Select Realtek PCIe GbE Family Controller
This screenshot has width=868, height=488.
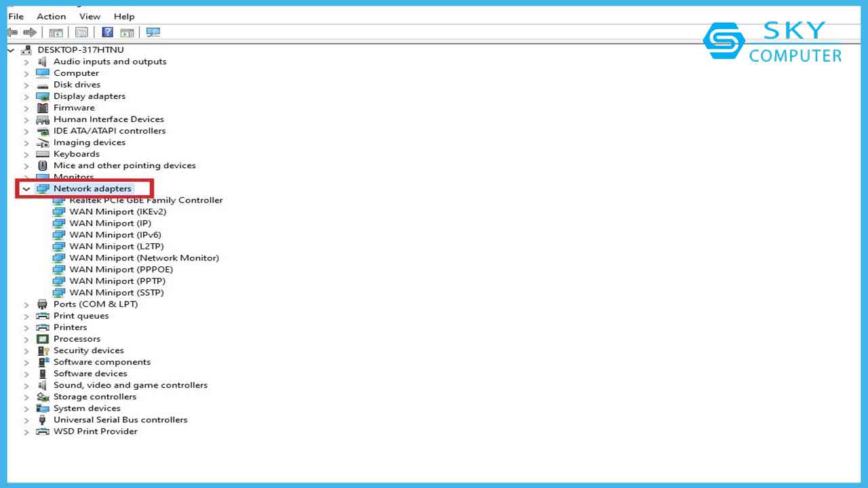pos(146,200)
